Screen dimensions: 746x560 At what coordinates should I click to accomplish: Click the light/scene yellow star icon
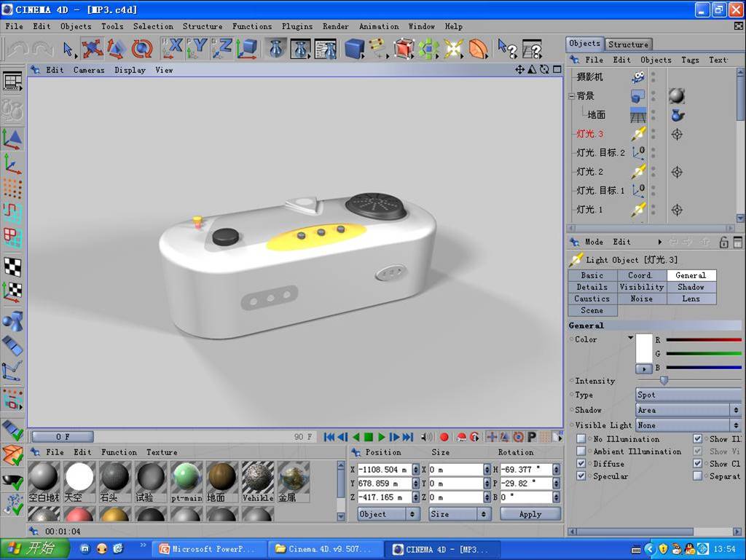pos(453,49)
